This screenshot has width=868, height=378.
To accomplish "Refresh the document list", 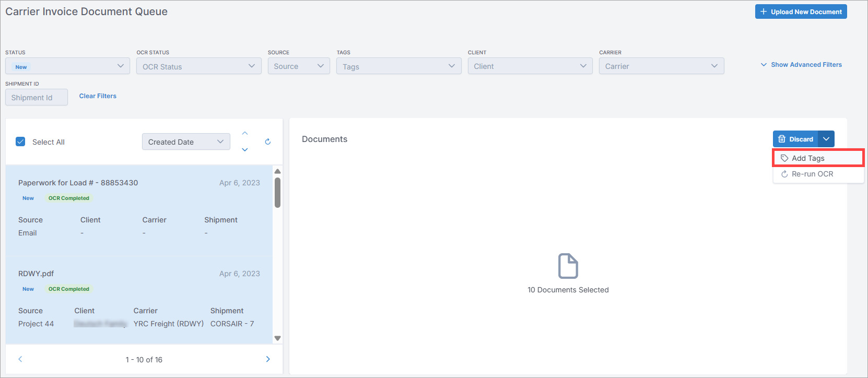I will [268, 141].
